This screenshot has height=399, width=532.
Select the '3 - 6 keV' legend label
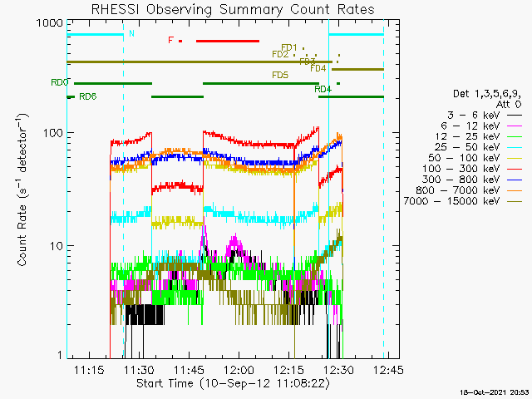pos(473,115)
